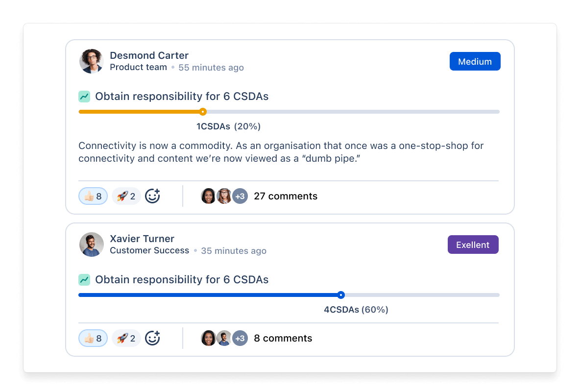Image resolution: width=580 pixels, height=392 pixels.
Task: Toggle the rocket reaction on Xavier's update
Action: tap(126, 338)
